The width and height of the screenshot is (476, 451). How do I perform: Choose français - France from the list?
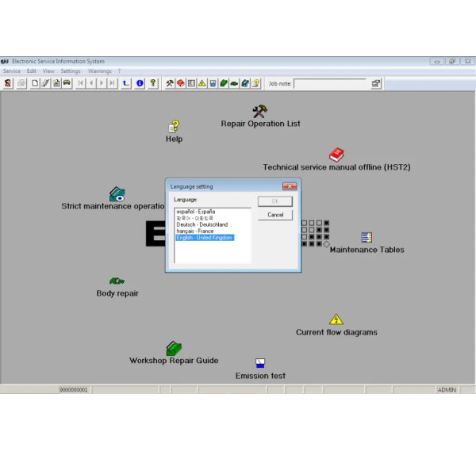tap(194, 231)
